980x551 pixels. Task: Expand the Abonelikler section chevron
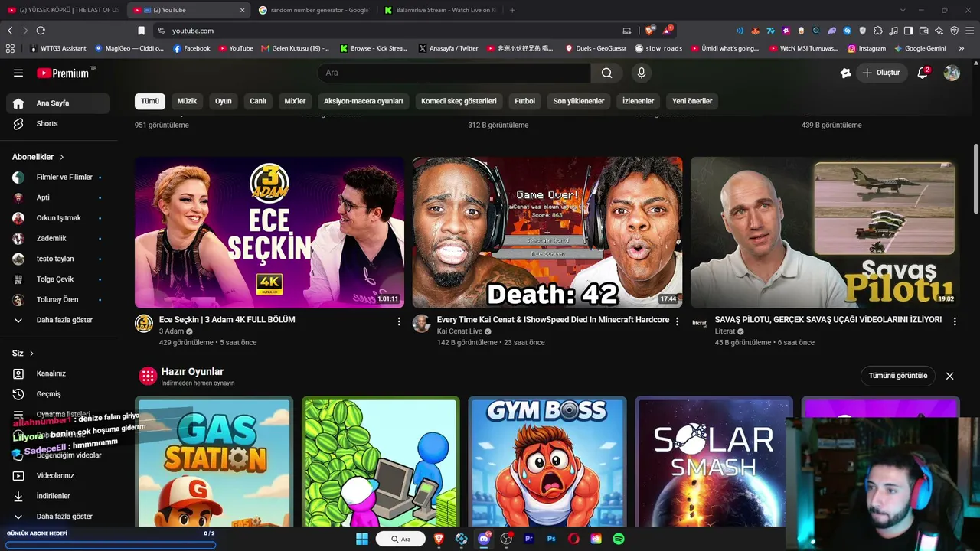[x=62, y=157]
